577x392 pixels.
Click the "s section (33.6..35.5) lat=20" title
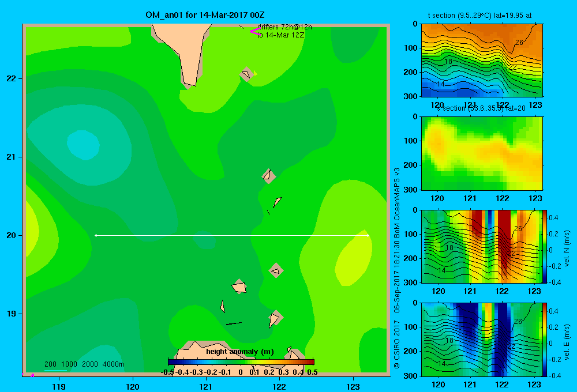coord(481,108)
